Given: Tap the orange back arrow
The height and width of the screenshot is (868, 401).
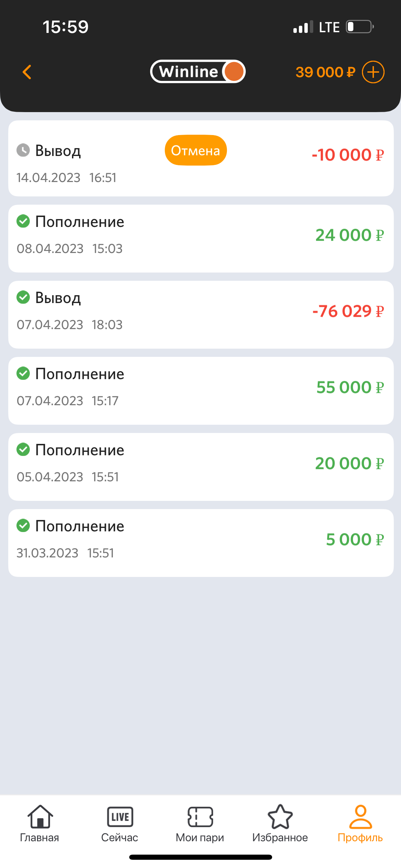Looking at the screenshot, I should click(x=27, y=72).
